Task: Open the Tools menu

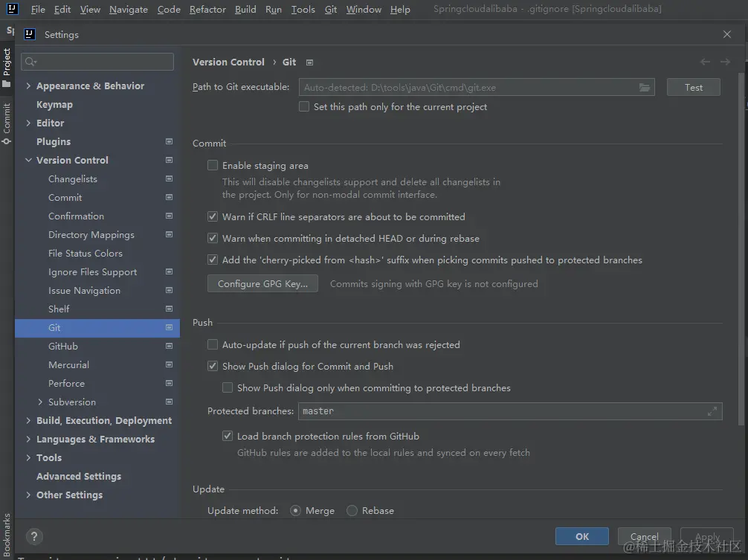Action: [303, 10]
